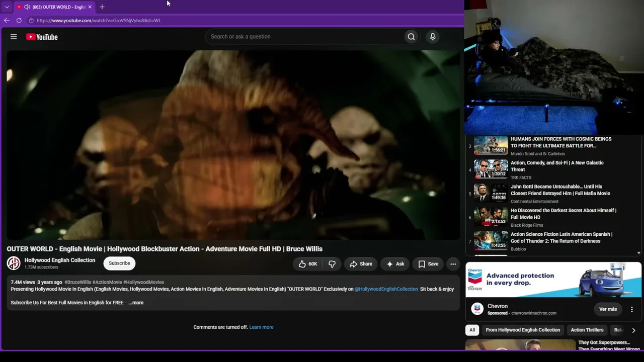Subscribe to Hollywood English Collection
Image resolution: width=644 pixels, height=362 pixels.
(x=119, y=263)
